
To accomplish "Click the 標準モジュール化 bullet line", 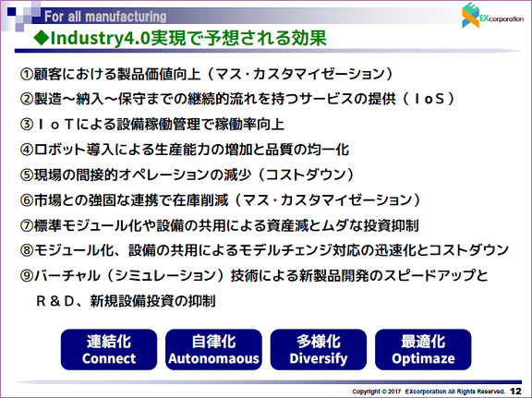I will tap(219, 225).
